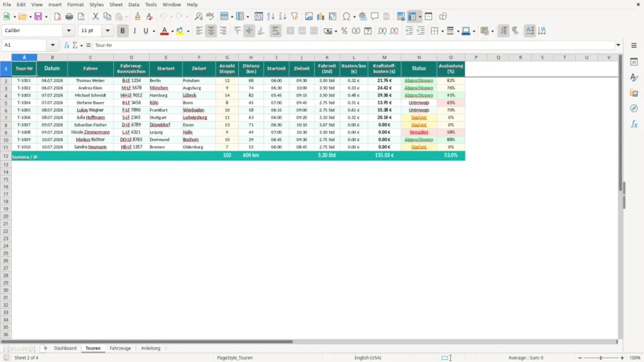Switch to the Fahrzeuge sheet tab
Screen dimensions: 644x362
120,348
